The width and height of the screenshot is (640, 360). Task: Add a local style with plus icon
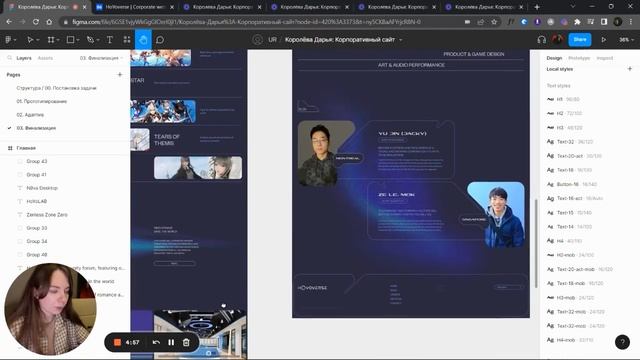[629, 69]
